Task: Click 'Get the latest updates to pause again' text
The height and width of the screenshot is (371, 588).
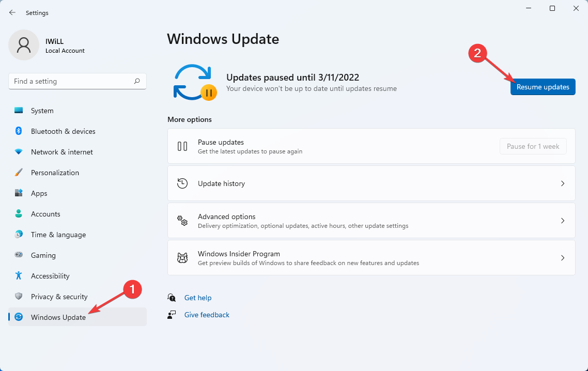Action: click(250, 151)
